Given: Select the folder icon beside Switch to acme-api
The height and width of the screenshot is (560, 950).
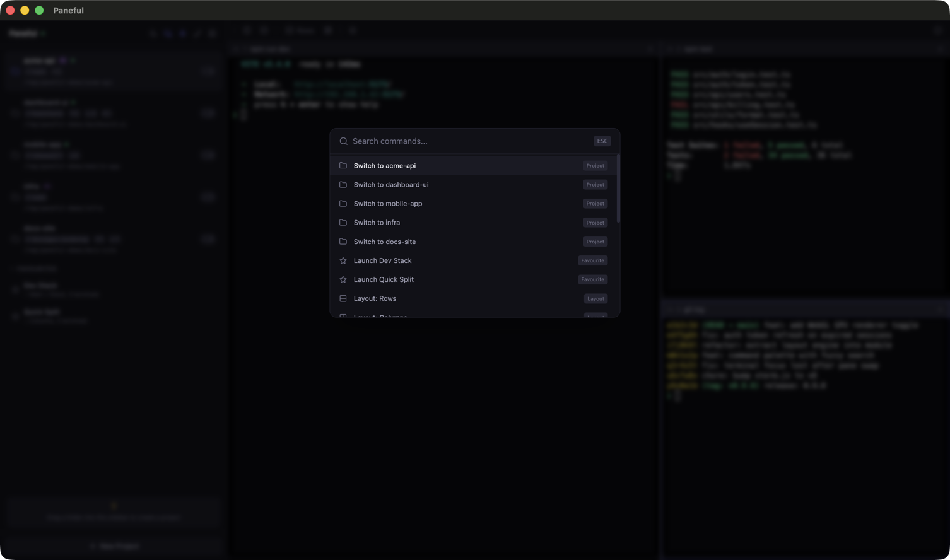Looking at the screenshot, I should 343,165.
